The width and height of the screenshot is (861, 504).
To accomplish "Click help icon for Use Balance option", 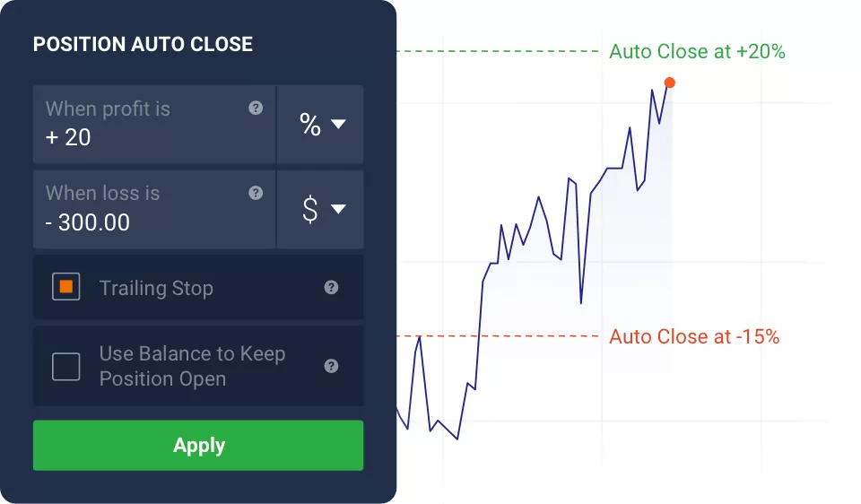I will tap(331, 366).
